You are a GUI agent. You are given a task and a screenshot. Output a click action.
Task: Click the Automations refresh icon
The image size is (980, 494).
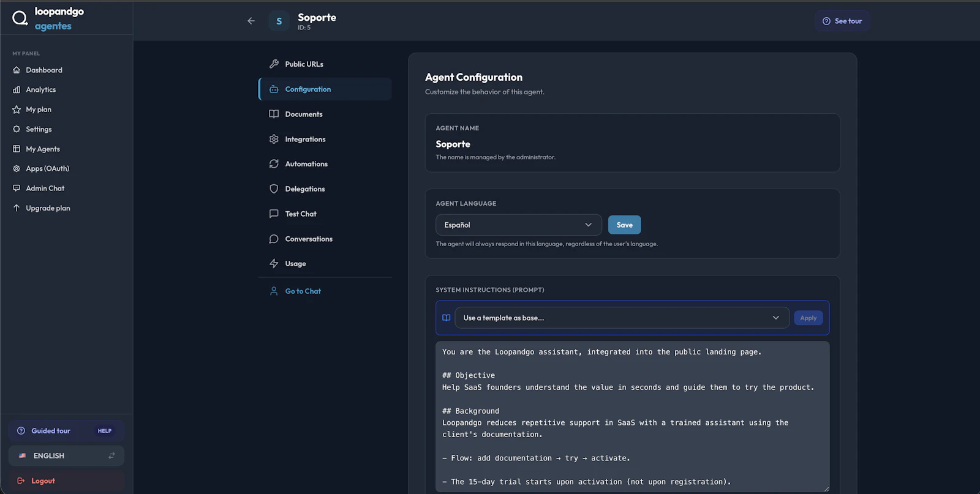[x=274, y=164]
